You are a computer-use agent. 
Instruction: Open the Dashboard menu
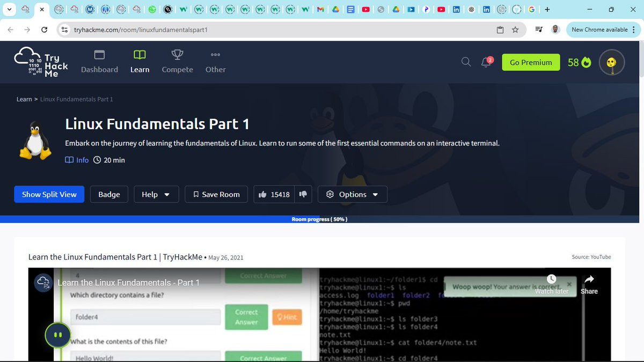pyautogui.click(x=99, y=62)
